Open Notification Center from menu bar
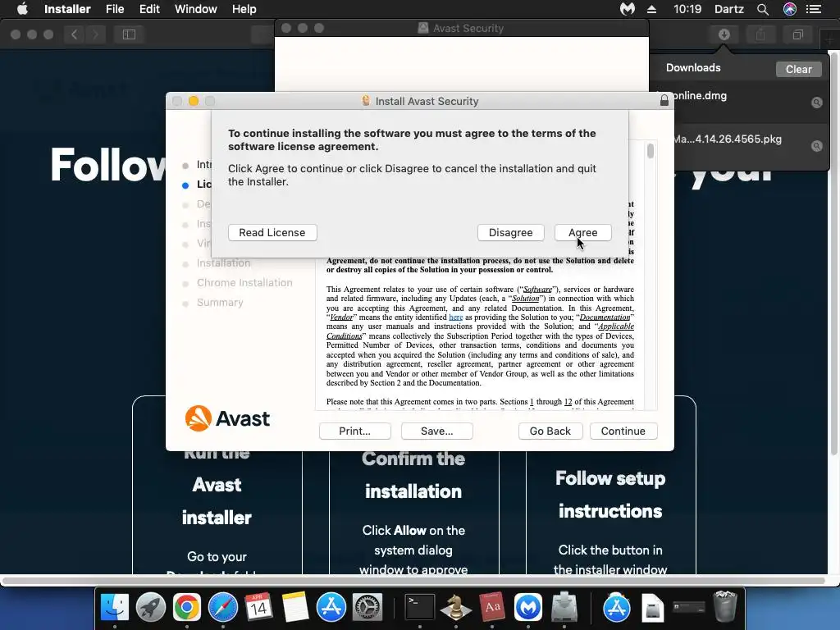 tap(814, 9)
